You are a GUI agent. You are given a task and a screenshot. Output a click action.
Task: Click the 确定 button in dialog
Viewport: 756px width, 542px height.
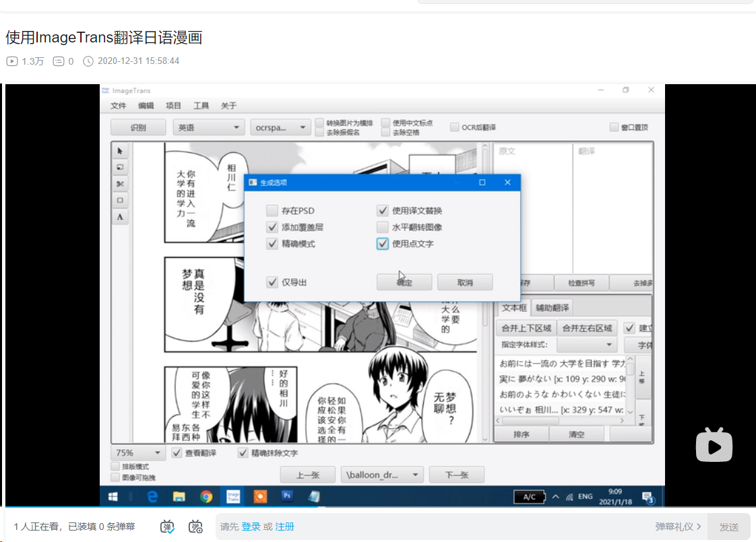[x=404, y=282]
